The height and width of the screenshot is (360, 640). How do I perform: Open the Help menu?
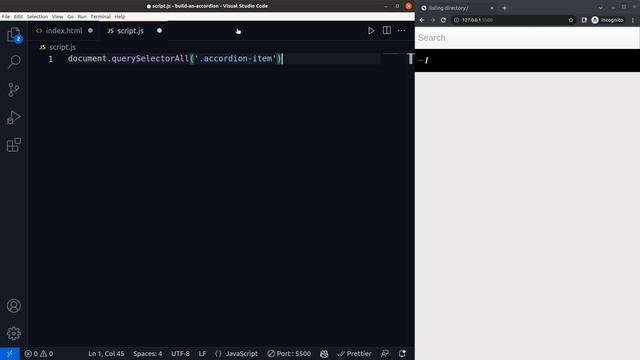coord(120,17)
